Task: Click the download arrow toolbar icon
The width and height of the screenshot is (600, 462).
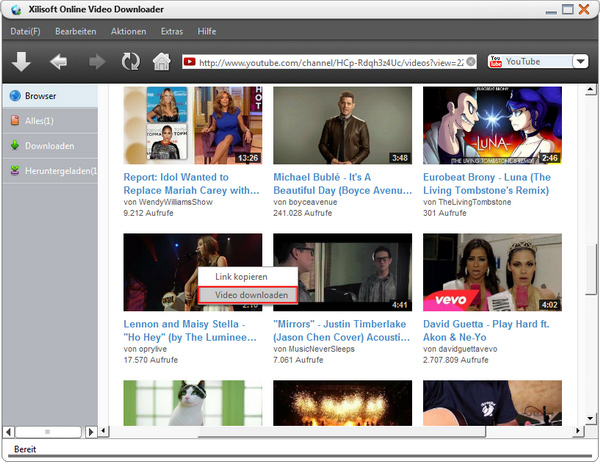Action: point(21,62)
